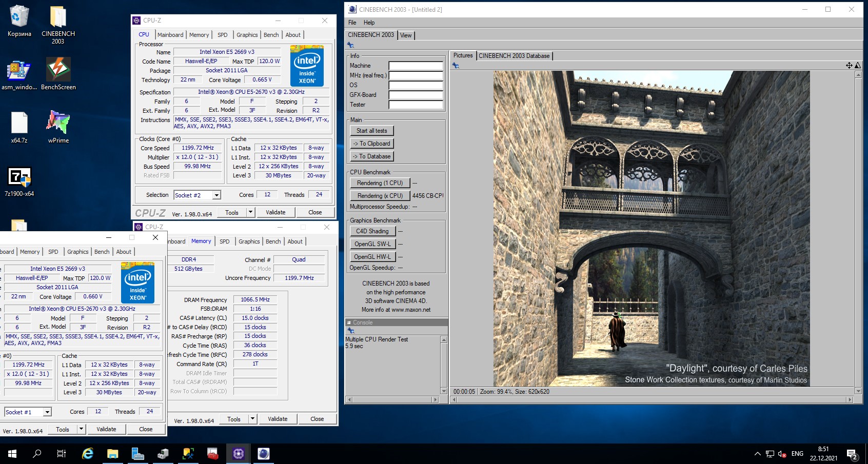868x464 pixels.
Task: Click the picture viewer vertical scrollbar
Action: click(x=858, y=233)
